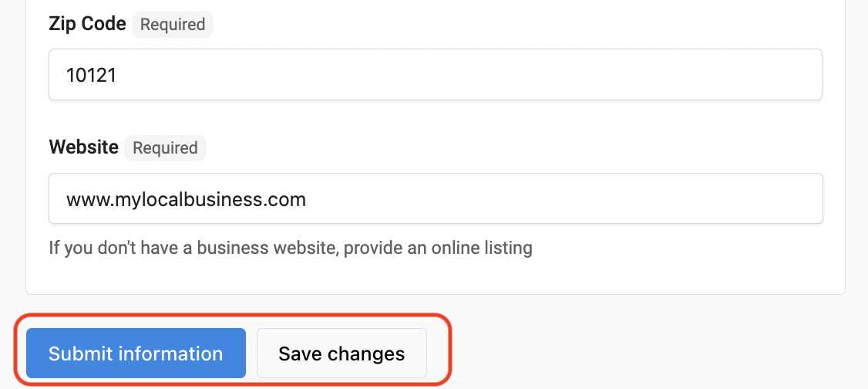Click the Website field label
Screen dimensions: 868x389
pyautogui.click(x=83, y=147)
